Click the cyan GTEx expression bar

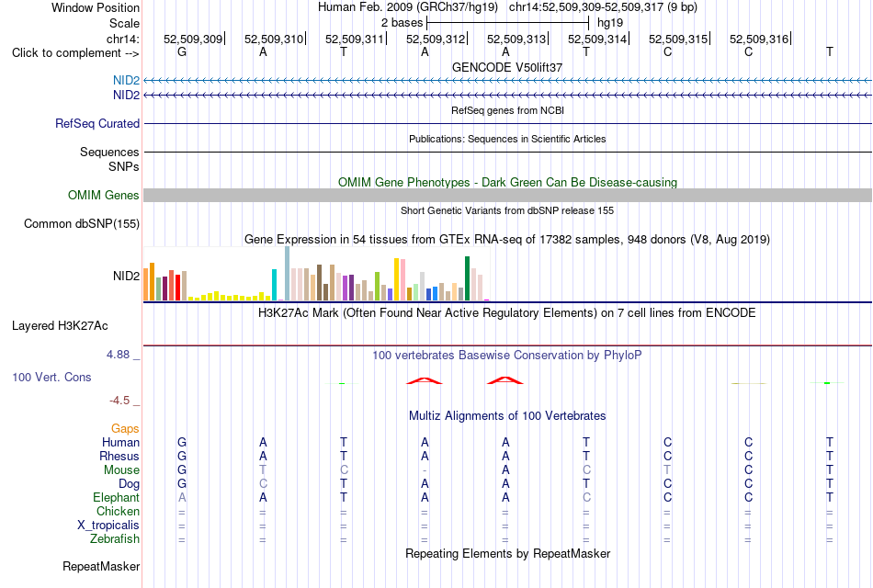tap(274, 285)
